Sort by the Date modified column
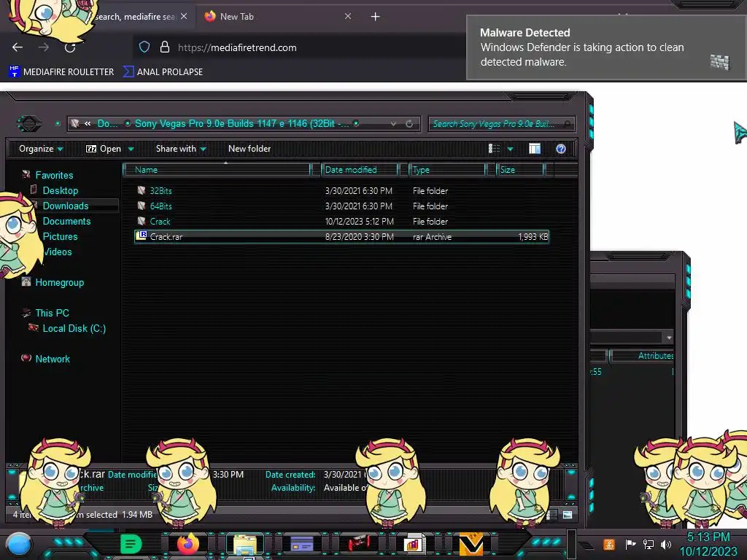Screen dimensions: 747x560 pyautogui.click(x=360, y=170)
